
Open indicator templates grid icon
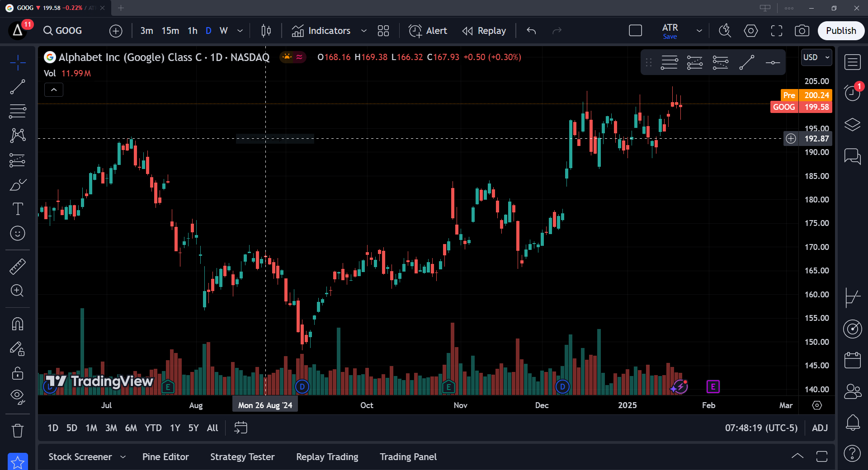383,31
